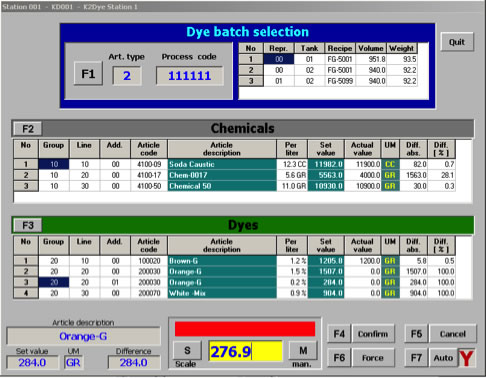Click the F2 button beside Chemicals
This screenshot has width=486, height=378.
point(28,129)
